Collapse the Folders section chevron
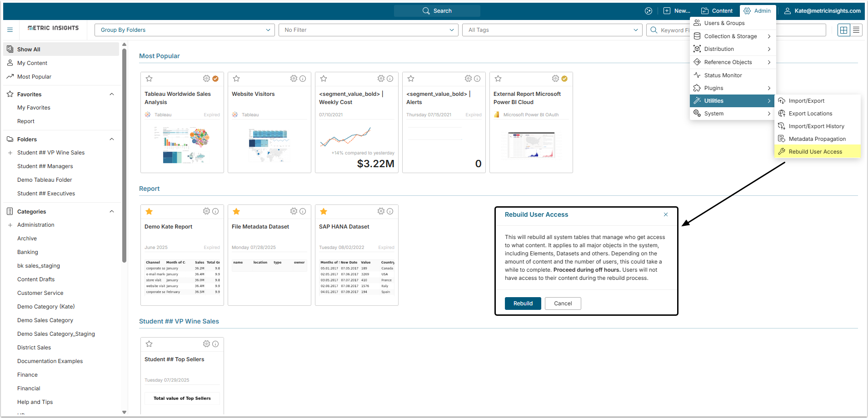868x418 pixels. [112, 139]
